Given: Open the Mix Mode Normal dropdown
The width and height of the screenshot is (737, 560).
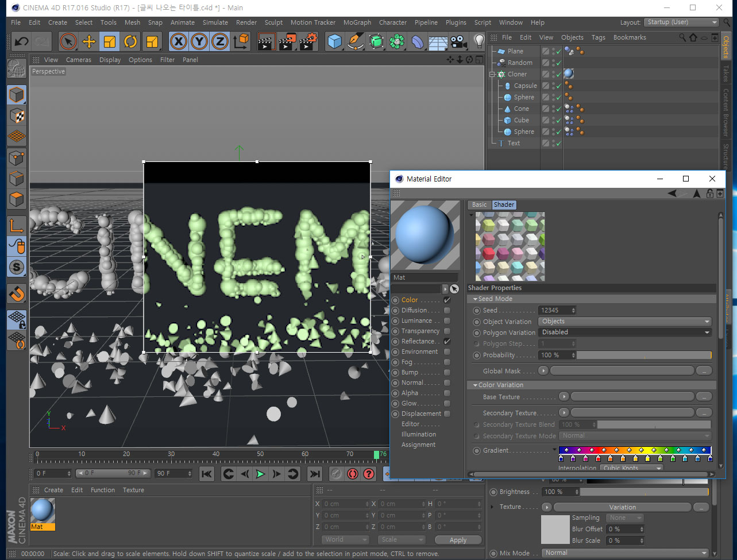Looking at the screenshot, I should coord(625,553).
